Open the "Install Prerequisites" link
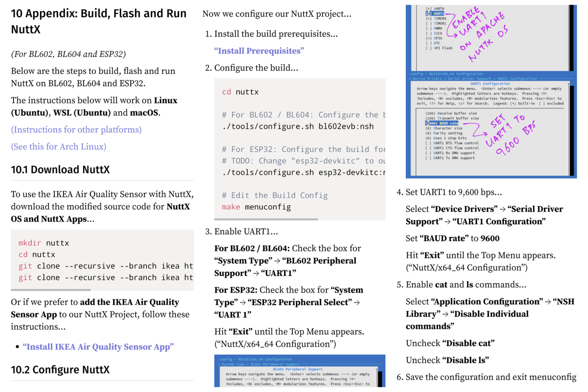Screen dimensions: 588x392 259,51
